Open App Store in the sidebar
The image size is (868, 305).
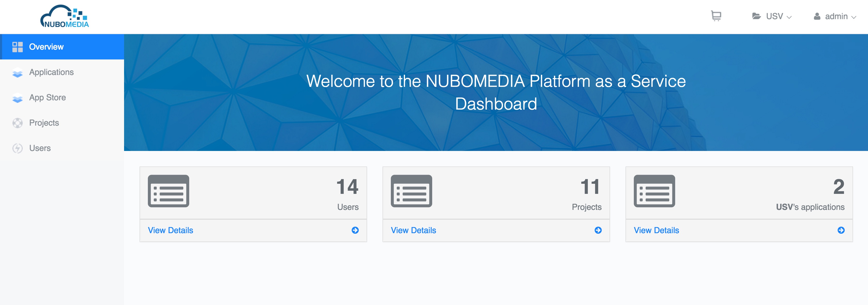tap(62, 97)
